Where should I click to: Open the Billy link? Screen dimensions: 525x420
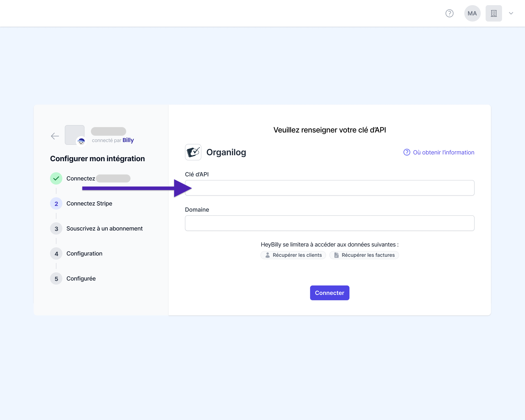tap(128, 140)
